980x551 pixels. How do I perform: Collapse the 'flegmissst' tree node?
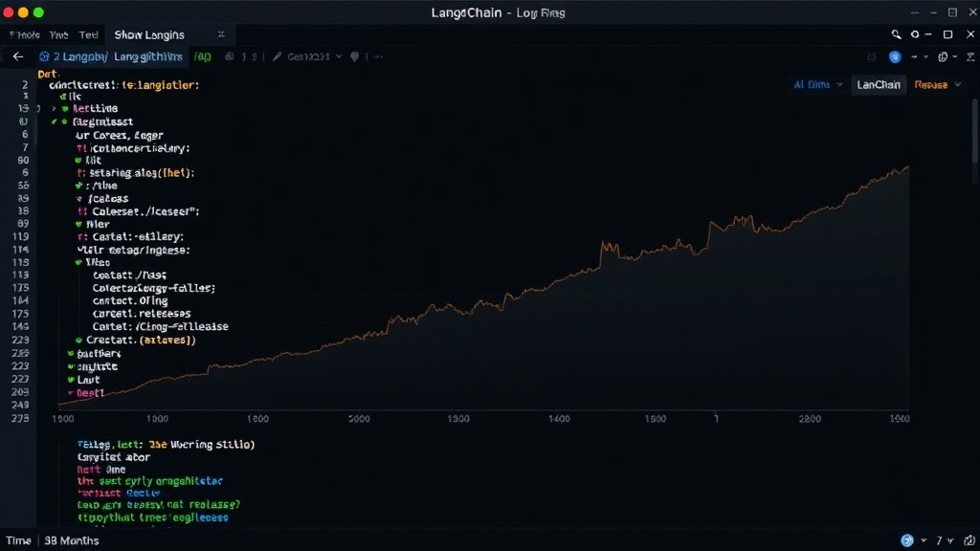click(54, 121)
